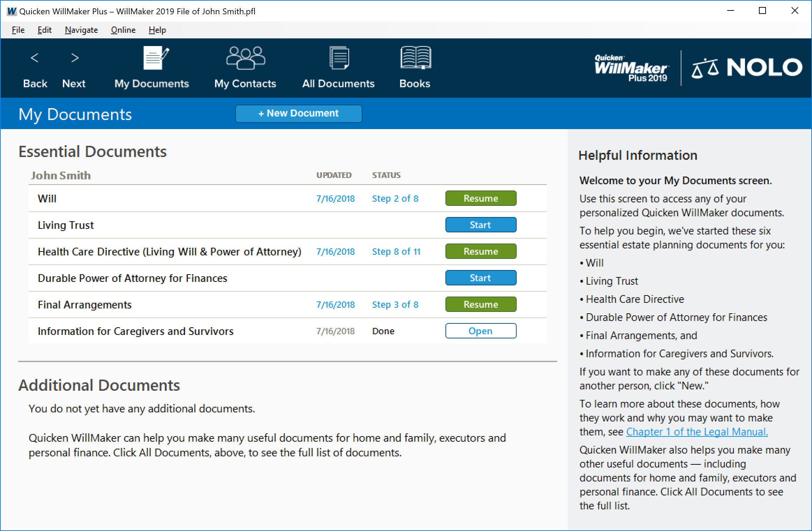Open the Help menu

(x=157, y=30)
